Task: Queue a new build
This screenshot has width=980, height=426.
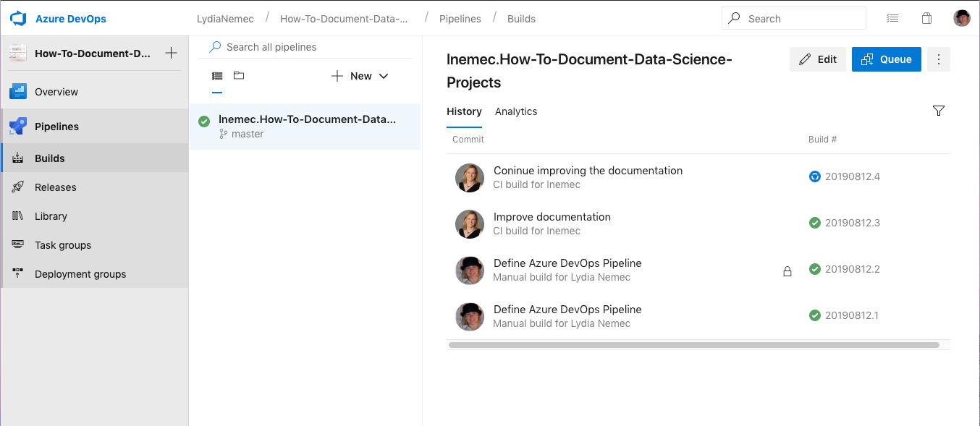Action: coord(886,59)
